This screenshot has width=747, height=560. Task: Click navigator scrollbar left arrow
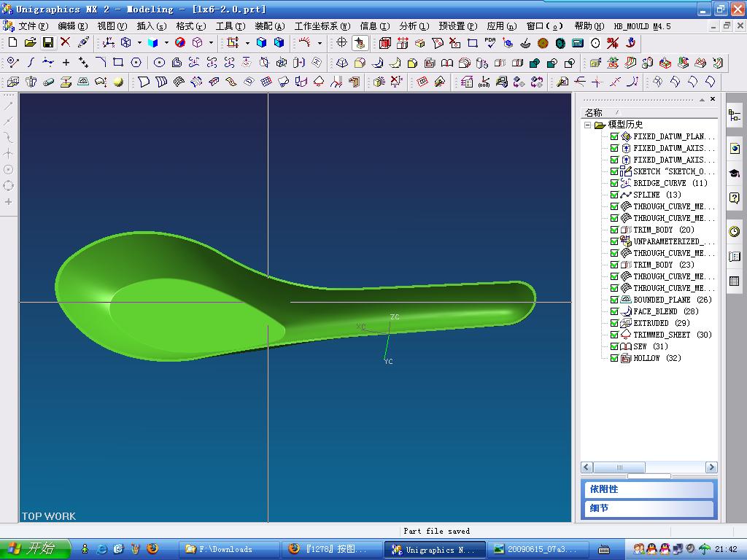(587, 467)
